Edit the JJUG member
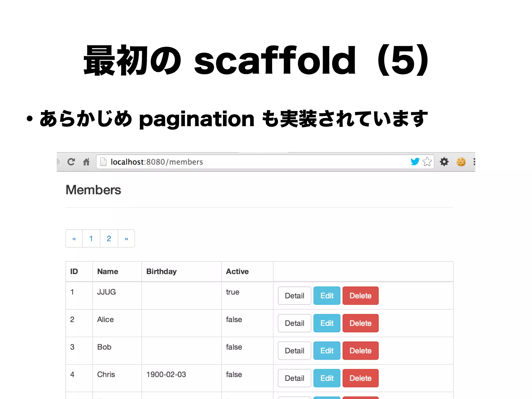Screen dimensions: 532x399 [327, 296]
